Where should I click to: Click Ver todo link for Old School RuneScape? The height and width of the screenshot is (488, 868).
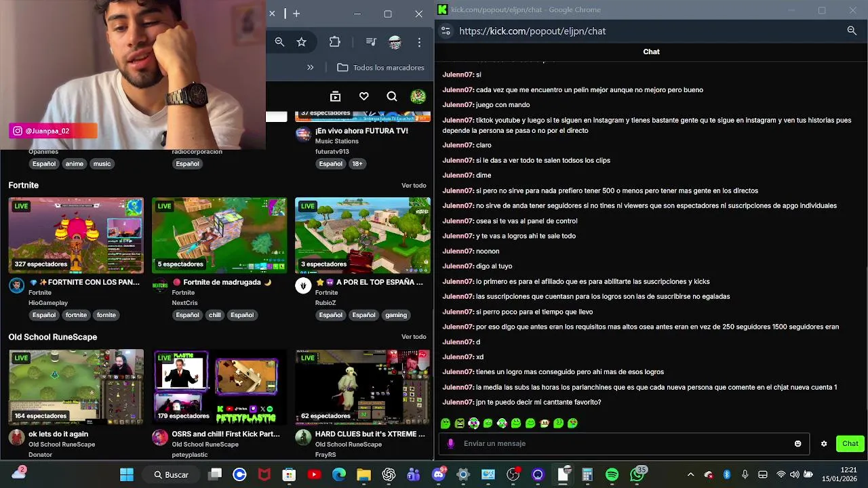[x=414, y=337]
